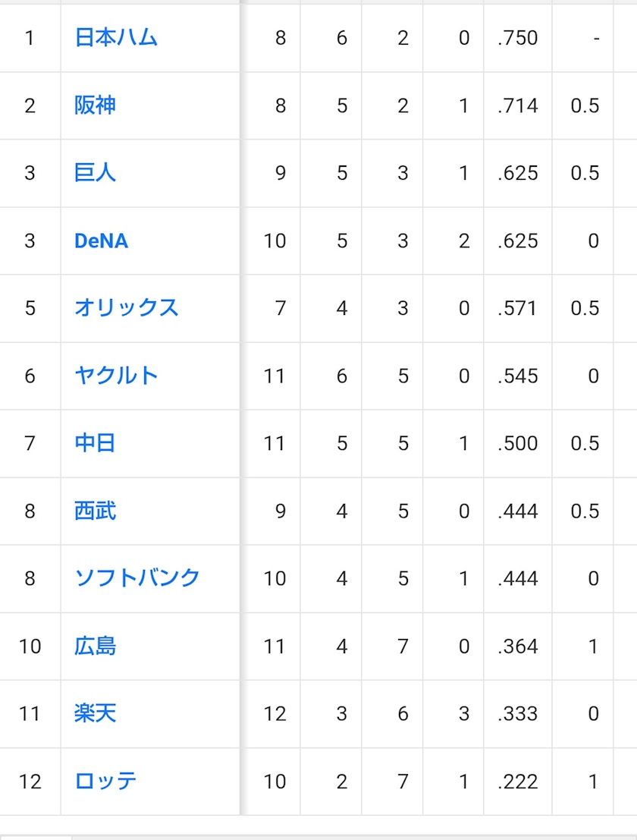Open the 中日 team link
Image resolution: width=637 pixels, height=840 pixels.
click(x=95, y=443)
